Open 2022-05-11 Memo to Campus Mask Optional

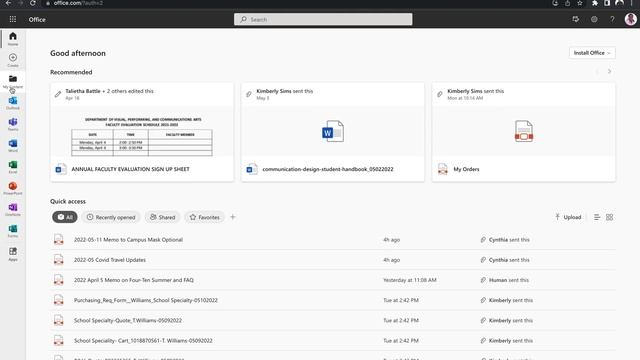click(x=128, y=240)
